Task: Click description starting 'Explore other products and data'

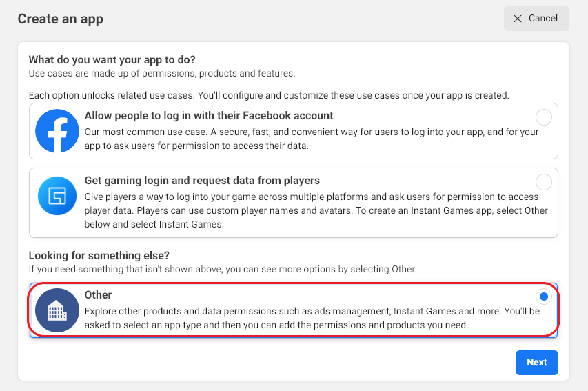Action: [312, 318]
